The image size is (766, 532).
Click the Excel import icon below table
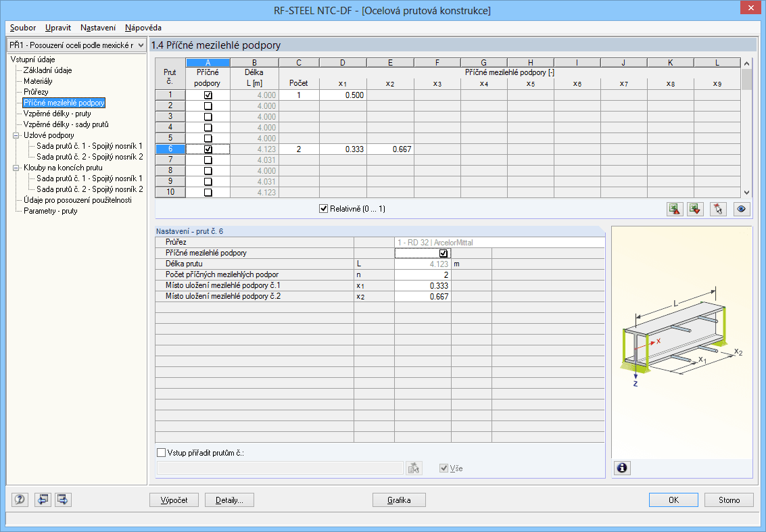[x=695, y=209]
